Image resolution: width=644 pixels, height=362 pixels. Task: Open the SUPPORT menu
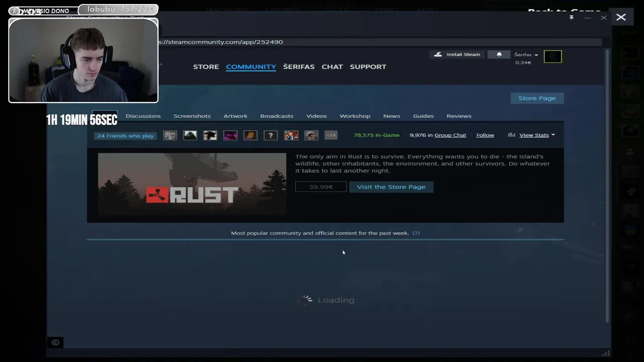(368, 66)
